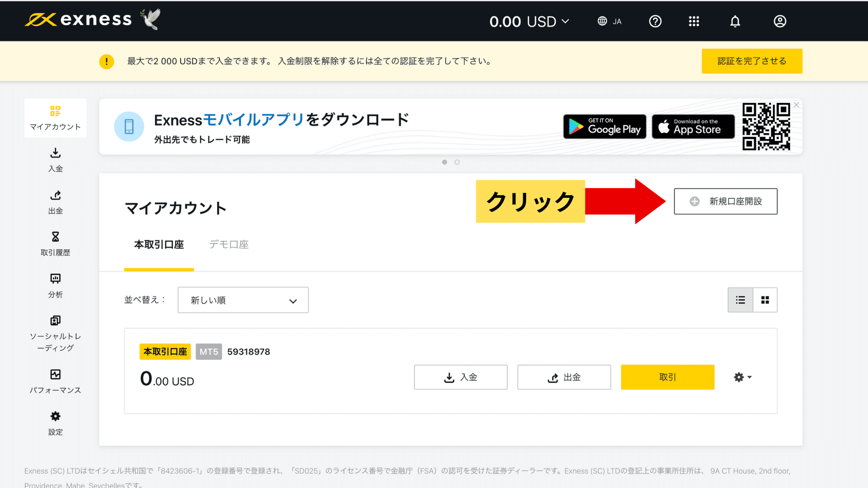
Task: Click account number 59318978
Action: [249, 352]
